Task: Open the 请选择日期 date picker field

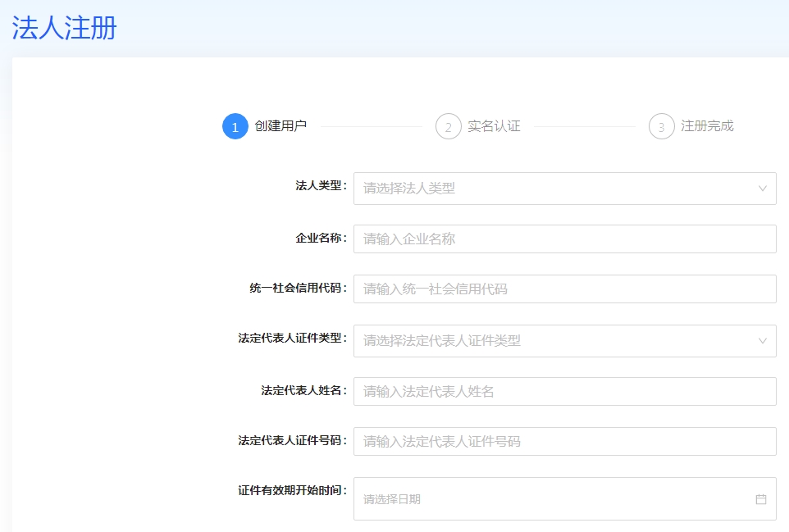Action: coord(550,499)
